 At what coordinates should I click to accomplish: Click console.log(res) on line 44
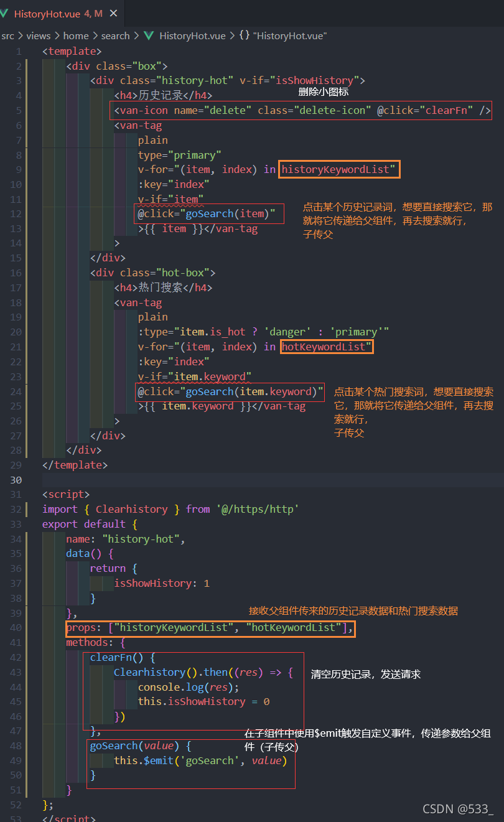186,688
